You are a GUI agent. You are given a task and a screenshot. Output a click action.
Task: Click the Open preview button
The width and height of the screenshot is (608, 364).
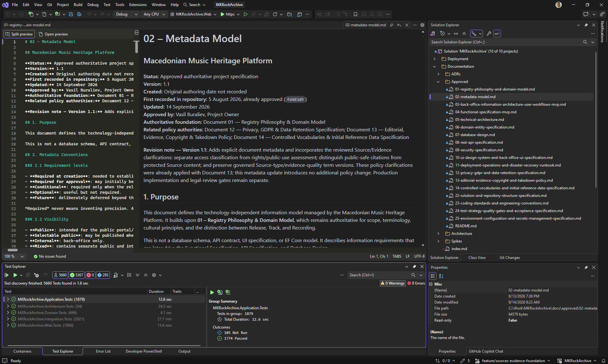[x=53, y=34]
